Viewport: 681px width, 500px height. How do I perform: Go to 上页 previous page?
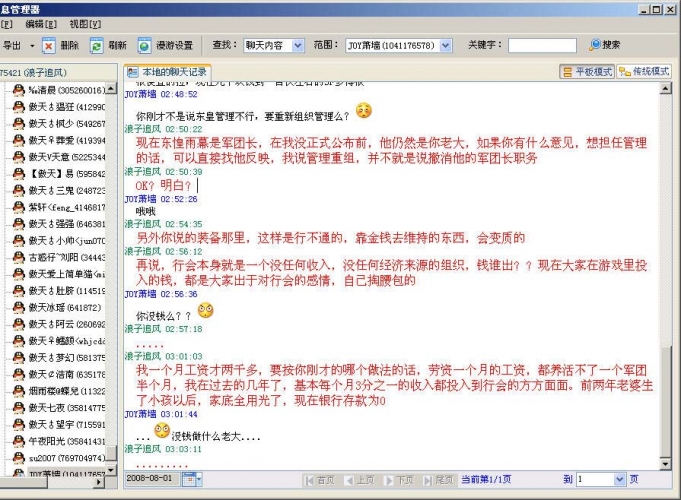point(358,480)
